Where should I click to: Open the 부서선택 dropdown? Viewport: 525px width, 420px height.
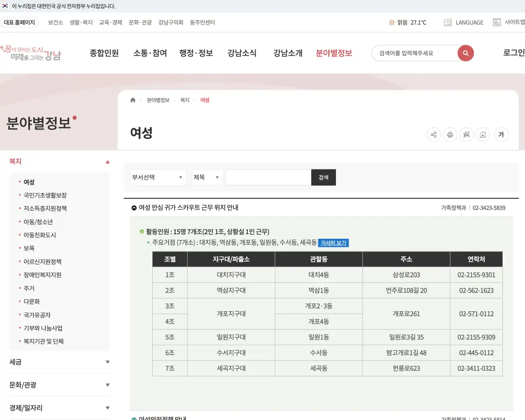[x=158, y=177]
